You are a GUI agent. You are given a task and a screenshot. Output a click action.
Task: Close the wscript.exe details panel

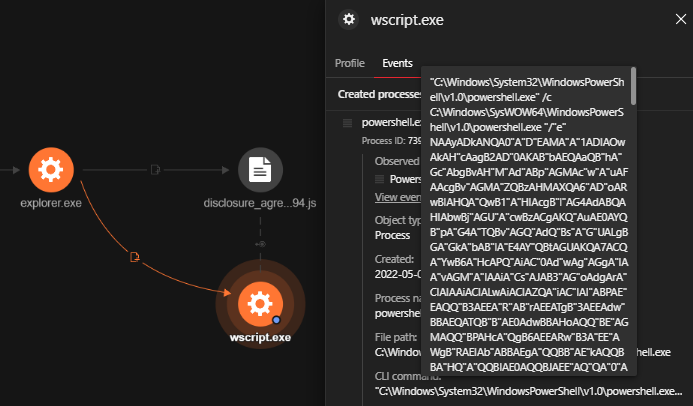(668, 18)
